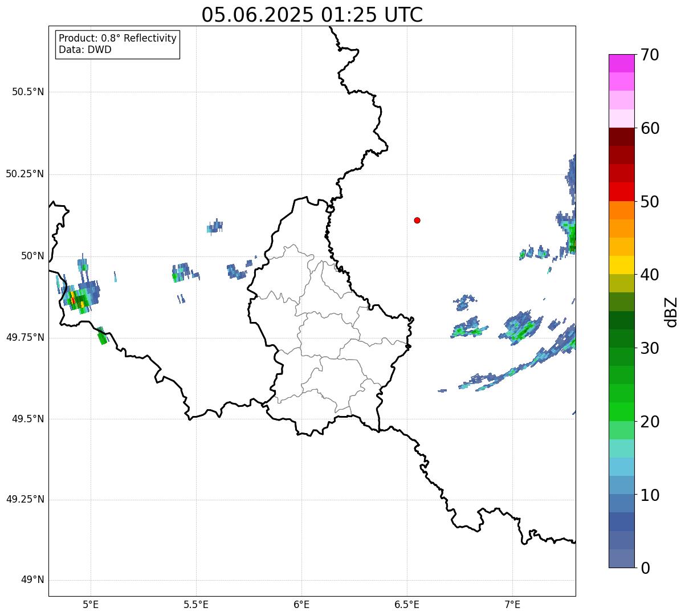
Task: Click the colorbar '60' tick label
Action: (650, 128)
